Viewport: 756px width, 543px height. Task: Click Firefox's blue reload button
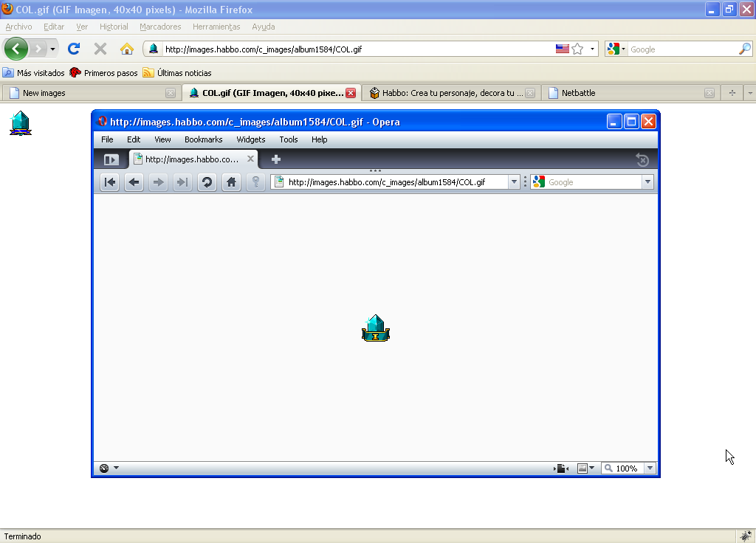[x=74, y=49]
